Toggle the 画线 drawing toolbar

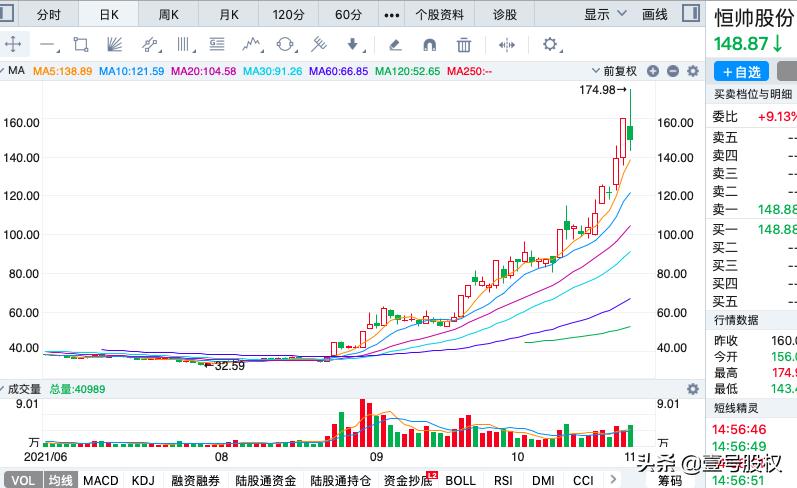(x=654, y=14)
